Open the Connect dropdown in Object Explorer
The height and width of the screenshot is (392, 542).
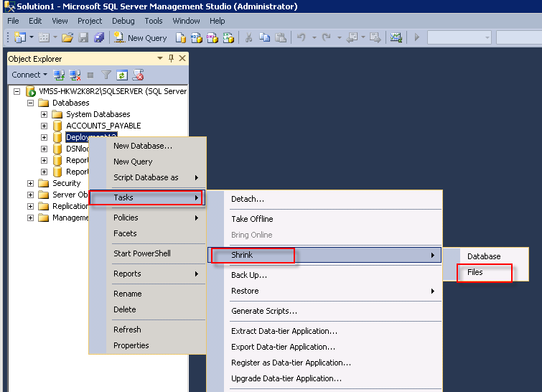coord(29,75)
